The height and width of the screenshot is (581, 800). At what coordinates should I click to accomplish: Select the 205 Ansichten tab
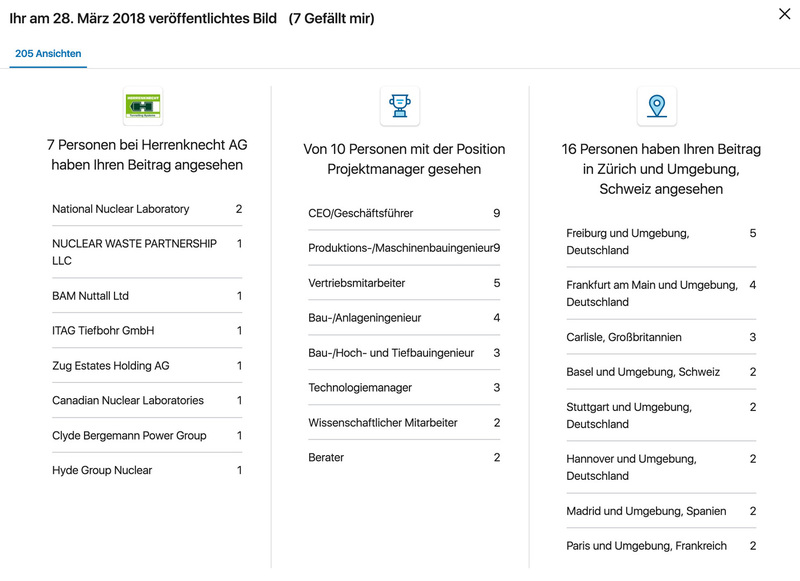click(x=48, y=54)
